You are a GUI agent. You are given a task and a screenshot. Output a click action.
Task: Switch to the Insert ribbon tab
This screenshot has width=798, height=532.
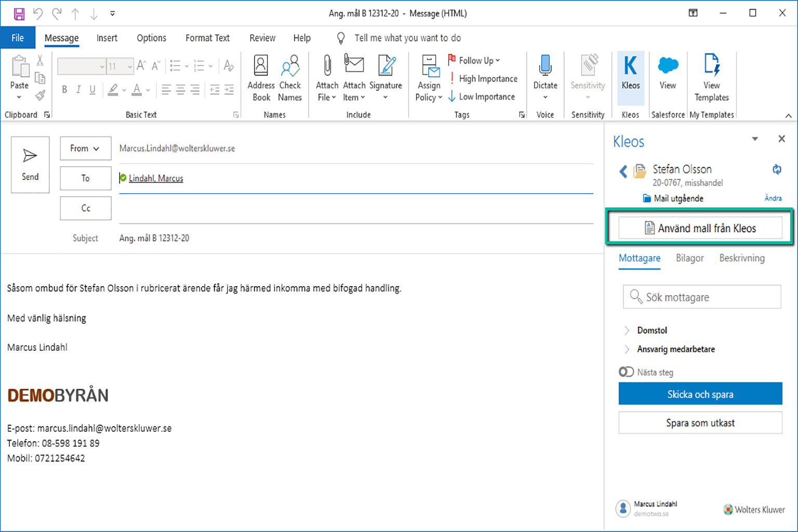point(107,38)
